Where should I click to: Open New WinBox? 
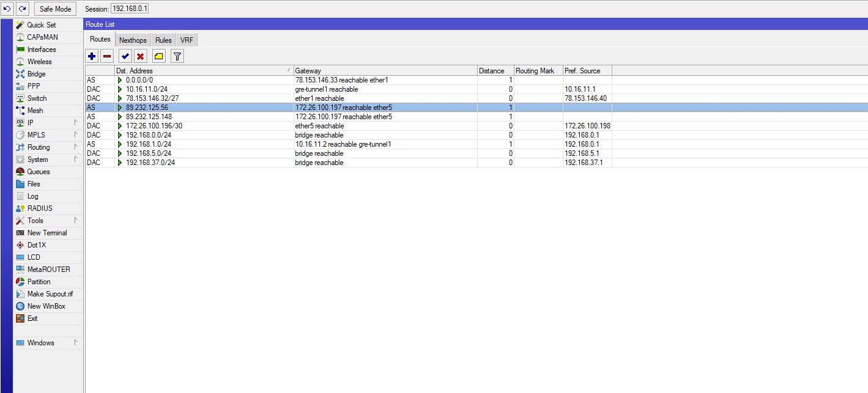tap(46, 306)
